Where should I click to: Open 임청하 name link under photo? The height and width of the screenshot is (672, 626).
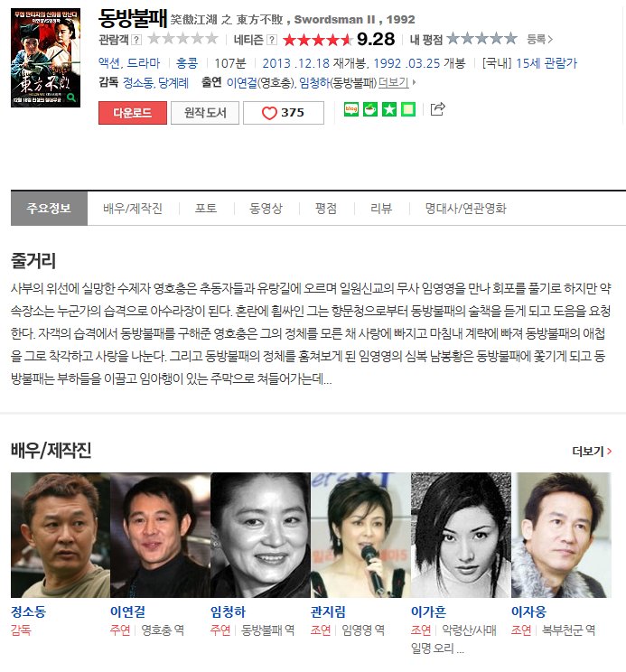pyautogui.click(x=228, y=611)
